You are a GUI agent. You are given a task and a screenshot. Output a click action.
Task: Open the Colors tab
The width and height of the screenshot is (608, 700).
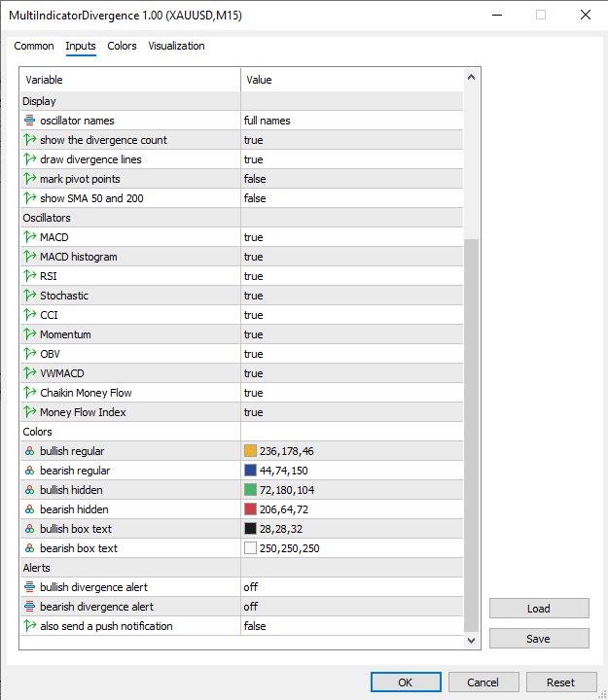click(122, 46)
